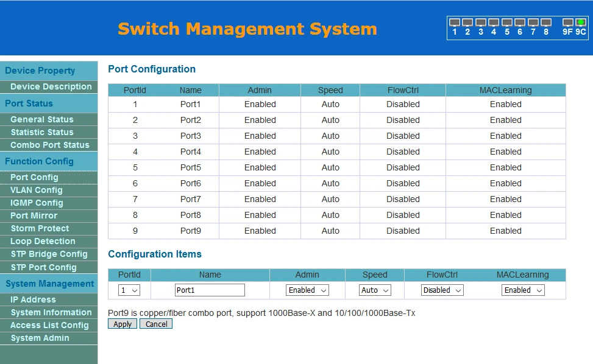Expand the MACLearning dropdown

click(522, 290)
